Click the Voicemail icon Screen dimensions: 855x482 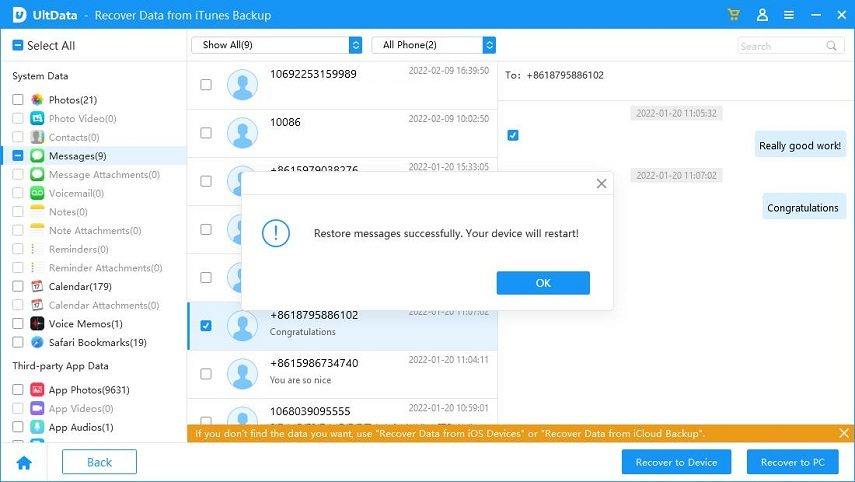pos(37,192)
